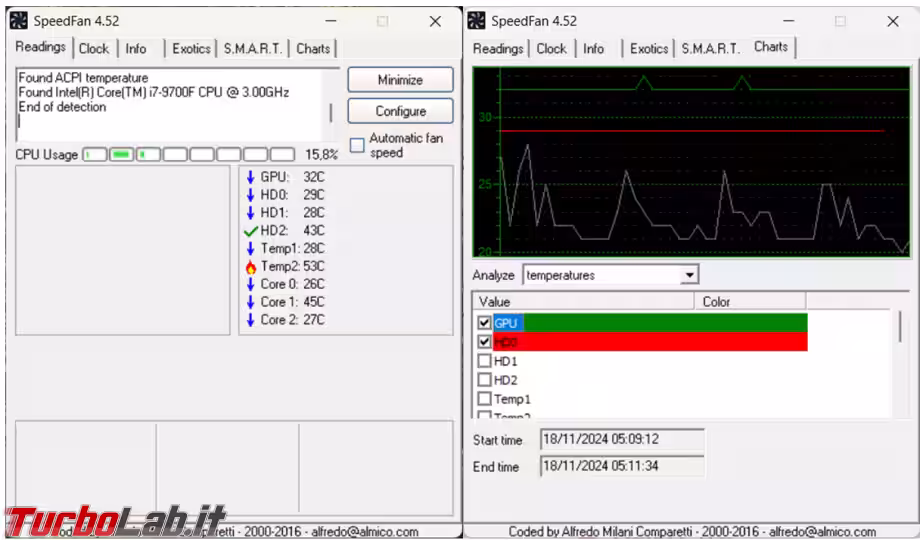Click the Start time field
The width and height of the screenshot is (920, 540).
622,439
